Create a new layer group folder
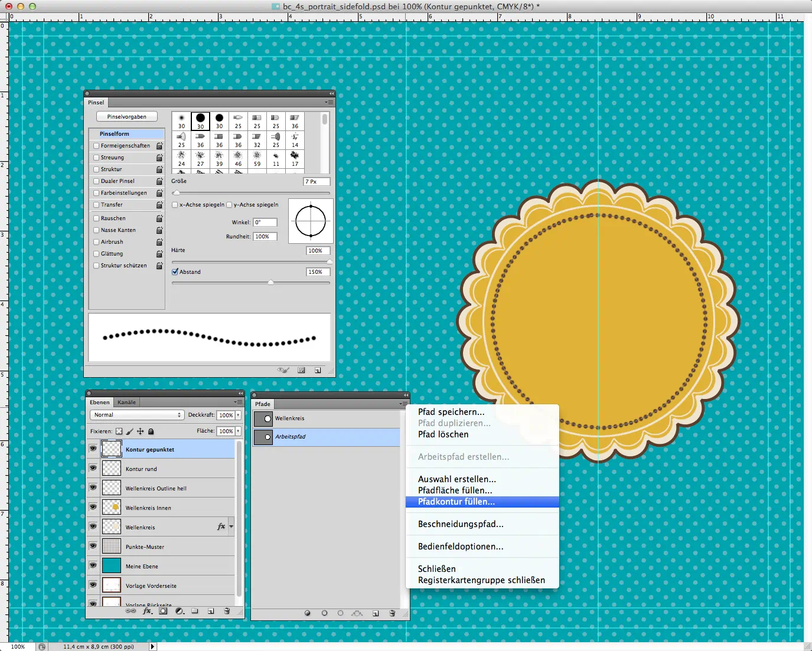The image size is (812, 651). point(195,611)
